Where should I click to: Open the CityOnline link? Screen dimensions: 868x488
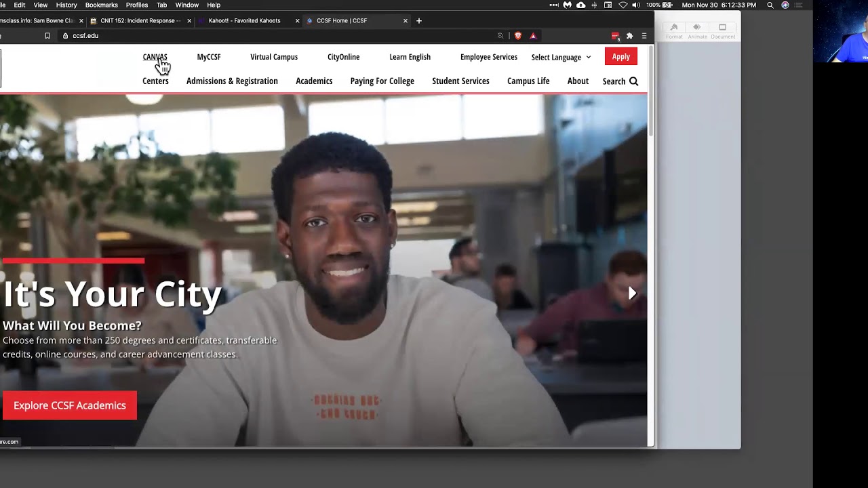(344, 57)
